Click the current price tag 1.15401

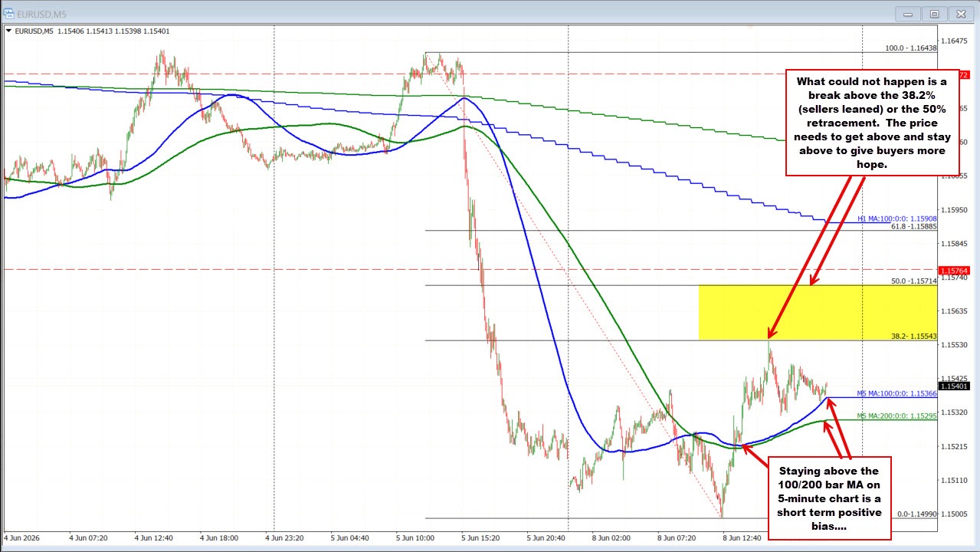click(955, 386)
